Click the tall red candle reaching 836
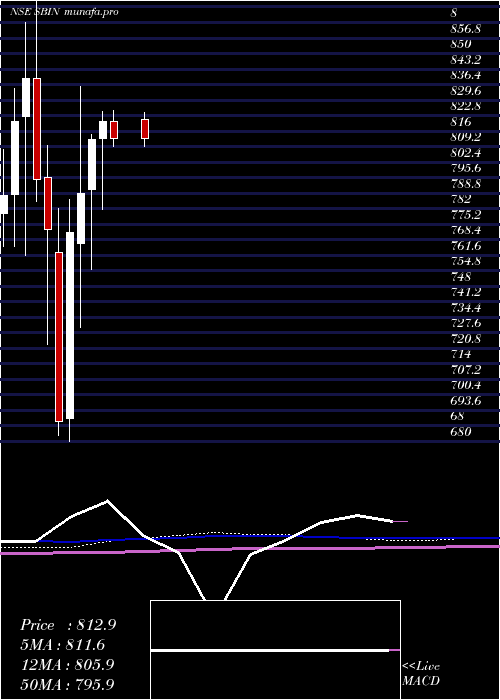This screenshot has height=700, width=500. [x=37, y=129]
